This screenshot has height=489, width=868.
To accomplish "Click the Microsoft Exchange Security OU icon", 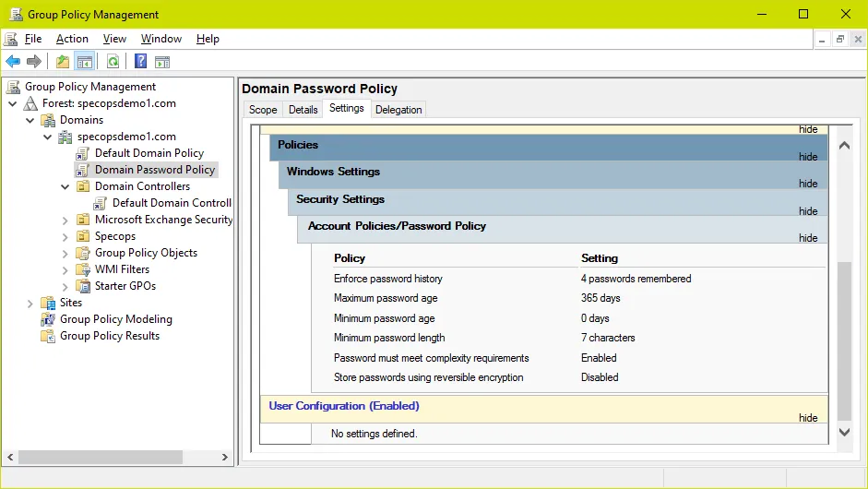I will click(x=83, y=220).
